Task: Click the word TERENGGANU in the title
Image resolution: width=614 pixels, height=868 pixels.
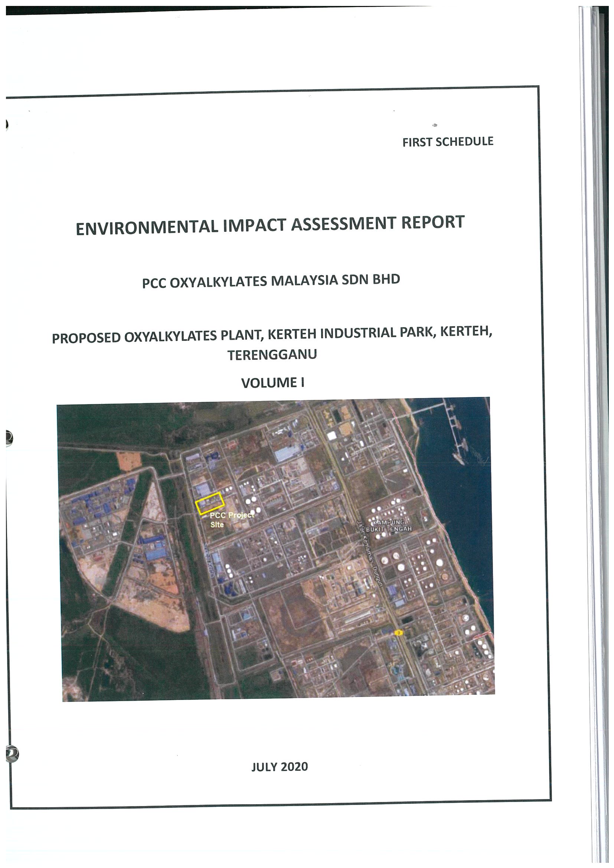Action: click(x=272, y=355)
